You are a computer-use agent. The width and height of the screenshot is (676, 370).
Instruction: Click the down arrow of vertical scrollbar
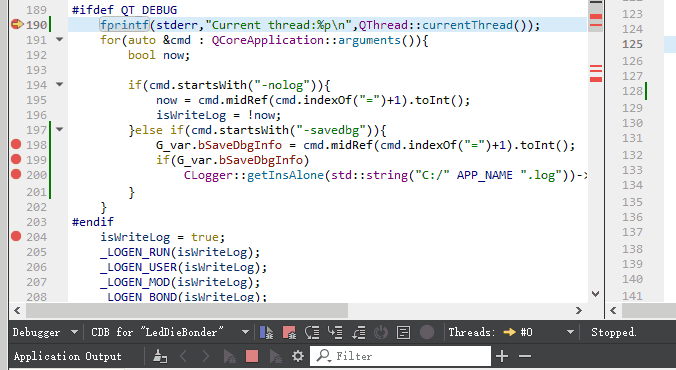coord(595,294)
